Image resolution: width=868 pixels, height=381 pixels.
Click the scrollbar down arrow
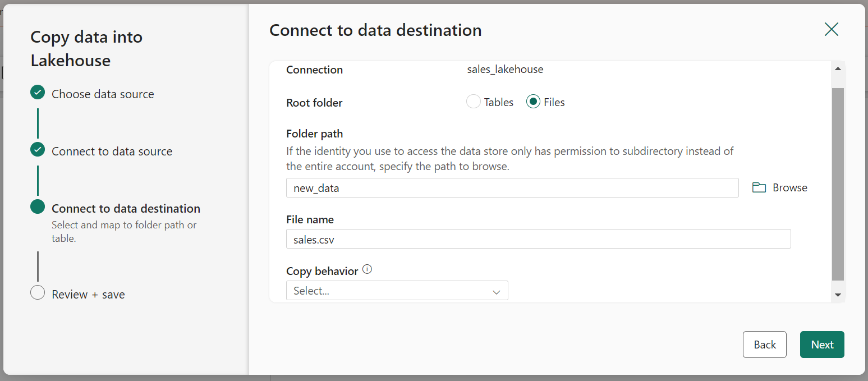[x=838, y=294]
